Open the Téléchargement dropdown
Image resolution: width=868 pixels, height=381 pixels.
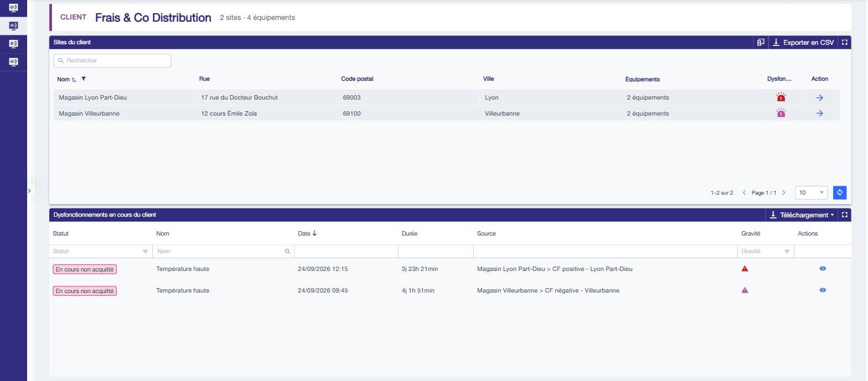pos(802,215)
